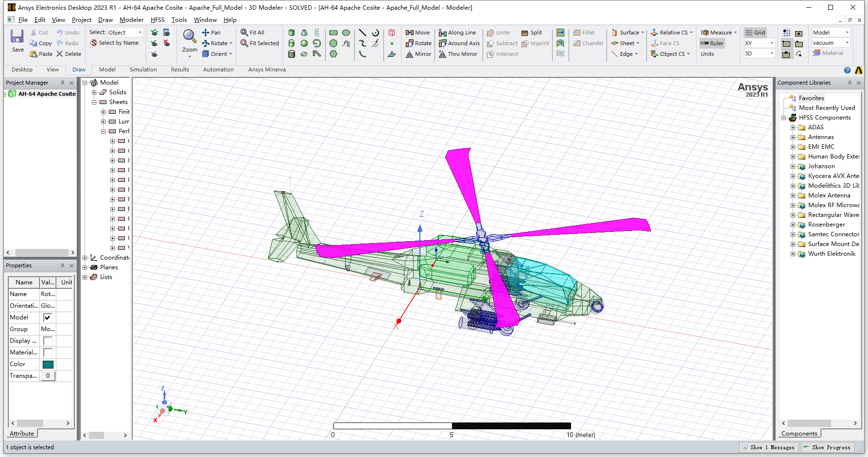Collapse the Sheets tree node
The image size is (868, 457).
(94, 102)
